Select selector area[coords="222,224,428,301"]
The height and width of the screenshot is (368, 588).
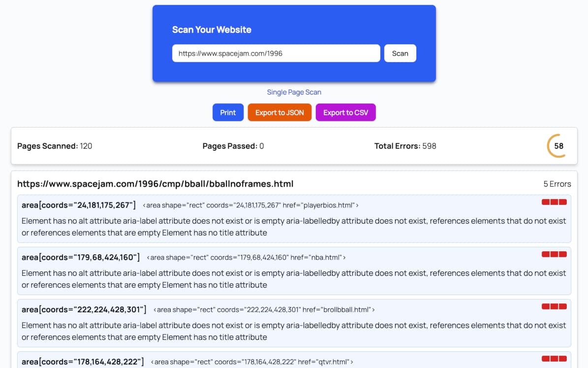tap(84, 309)
